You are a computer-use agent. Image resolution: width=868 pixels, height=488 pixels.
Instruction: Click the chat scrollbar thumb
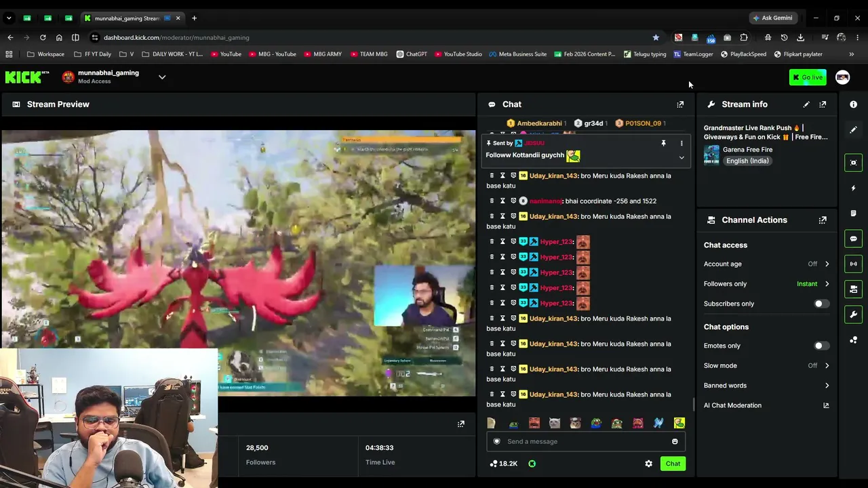click(x=694, y=405)
